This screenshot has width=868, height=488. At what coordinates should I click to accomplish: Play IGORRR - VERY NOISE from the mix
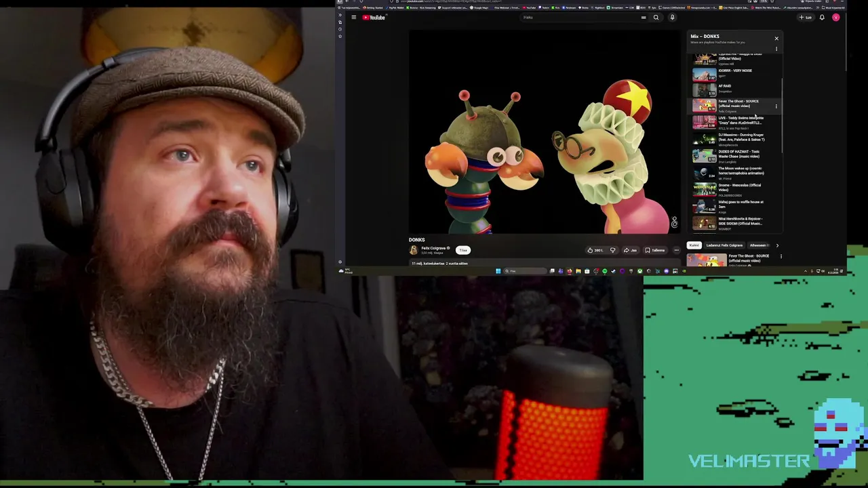coord(736,73)
